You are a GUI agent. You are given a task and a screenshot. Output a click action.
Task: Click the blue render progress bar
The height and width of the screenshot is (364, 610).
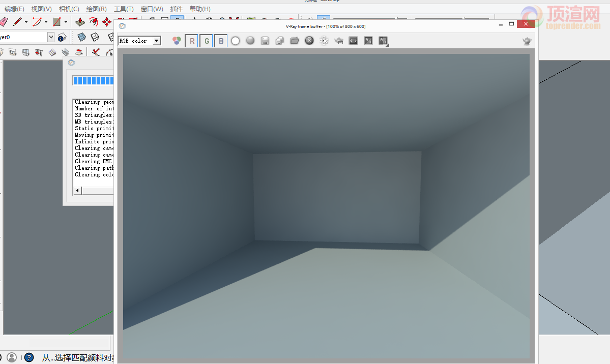pyautogui.click(x=93, y=80)
